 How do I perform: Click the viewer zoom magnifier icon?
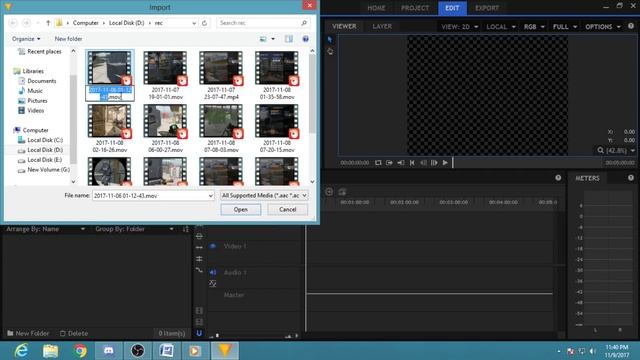click(600, 150)
